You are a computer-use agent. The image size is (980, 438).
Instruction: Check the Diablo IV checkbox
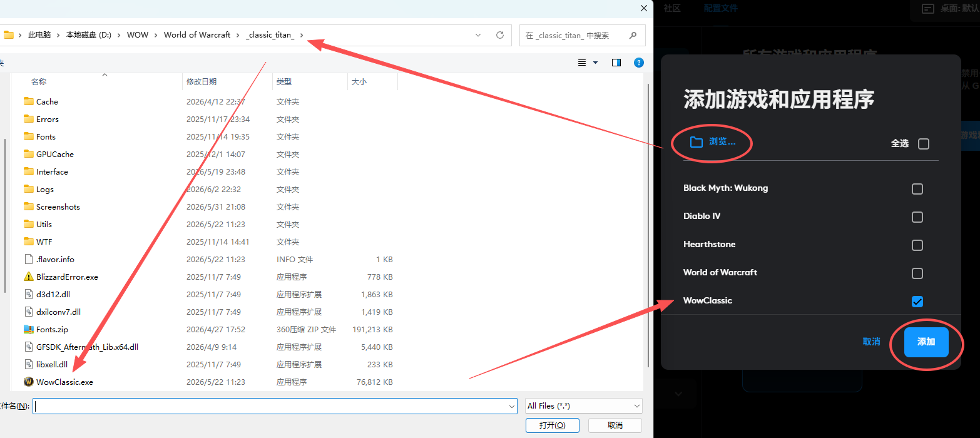[x=917, y=217]
